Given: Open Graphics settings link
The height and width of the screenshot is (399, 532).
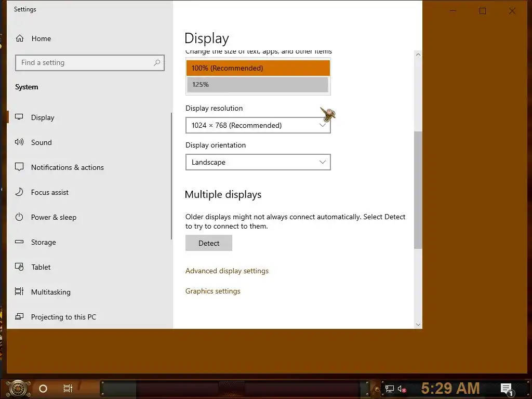Looking at the screenshot, I should point(212,291).
